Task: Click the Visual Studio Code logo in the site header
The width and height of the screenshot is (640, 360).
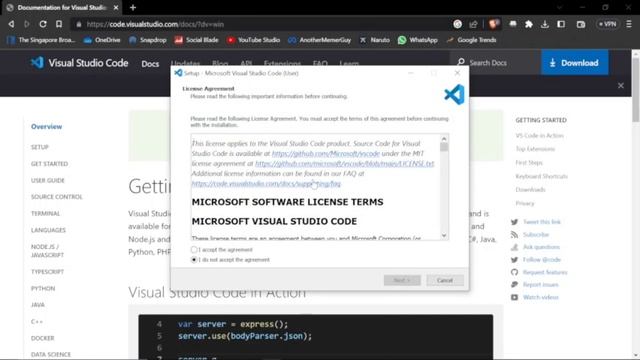Action: 80,63
